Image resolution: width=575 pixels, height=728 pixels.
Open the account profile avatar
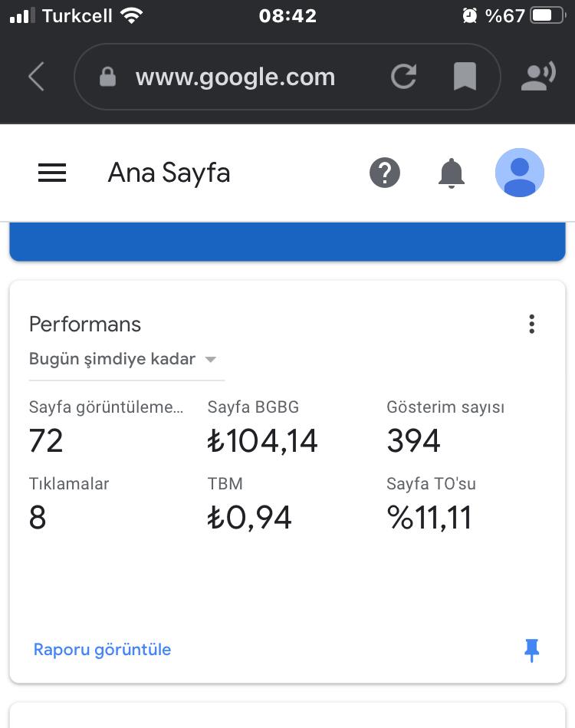(519, 173)
